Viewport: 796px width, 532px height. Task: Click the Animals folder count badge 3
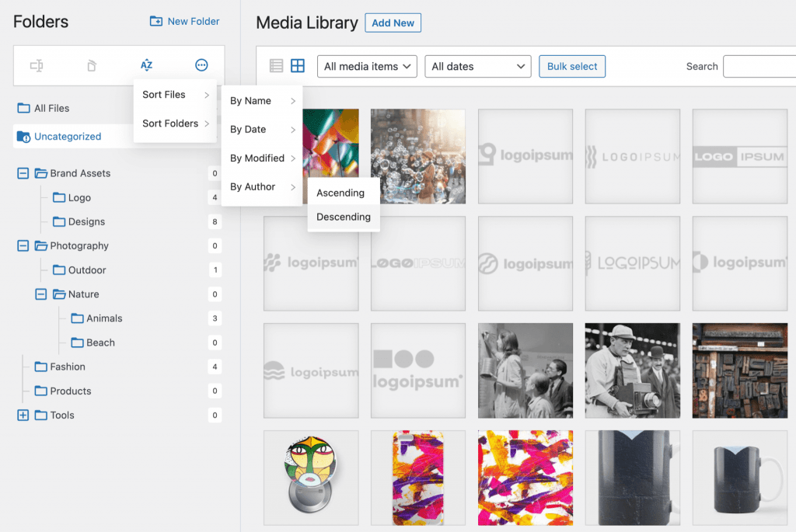click(215, 318)
